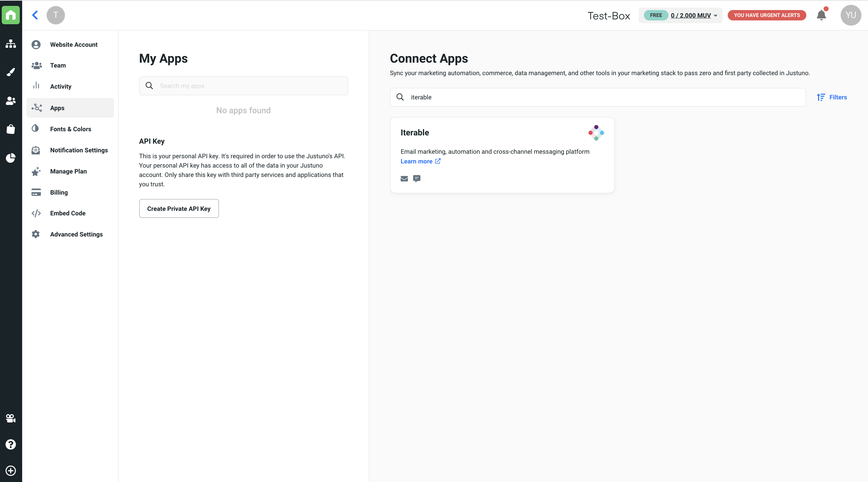Click Create Private API Key button
868x482 pixels.
179,208
